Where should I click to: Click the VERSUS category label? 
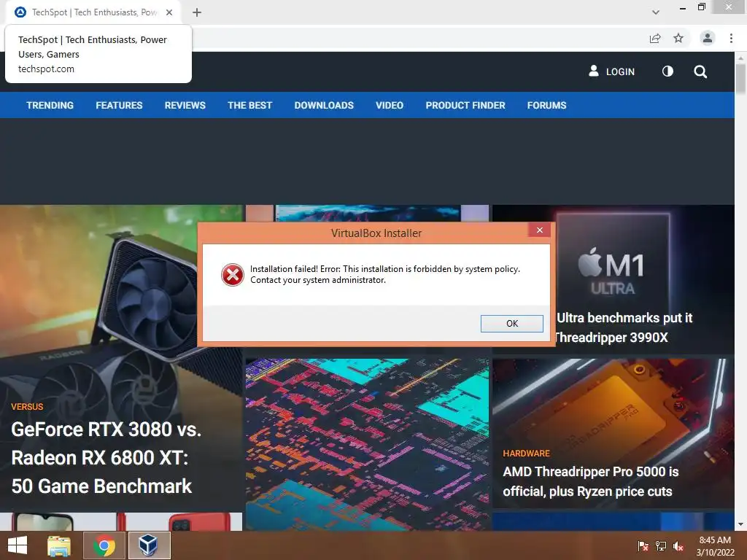pyautogui.click(x=27, y=407)
